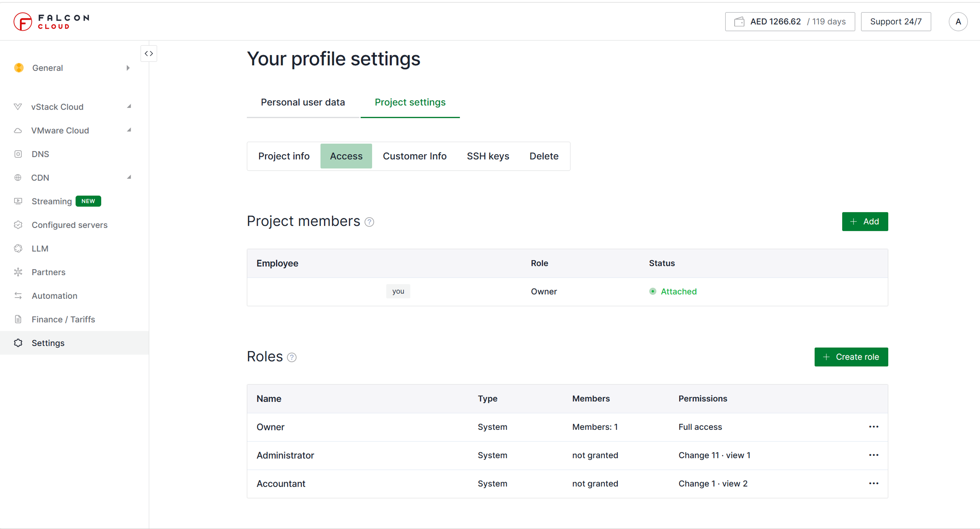Click the 'Full access' permissions cell
The image size is (980, 529).
(700, 427)
